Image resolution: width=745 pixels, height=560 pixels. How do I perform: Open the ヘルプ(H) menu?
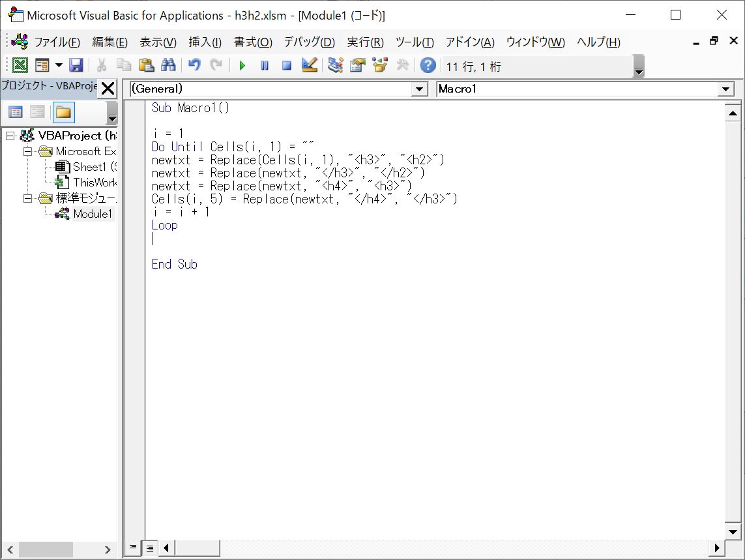pos(598,42)
